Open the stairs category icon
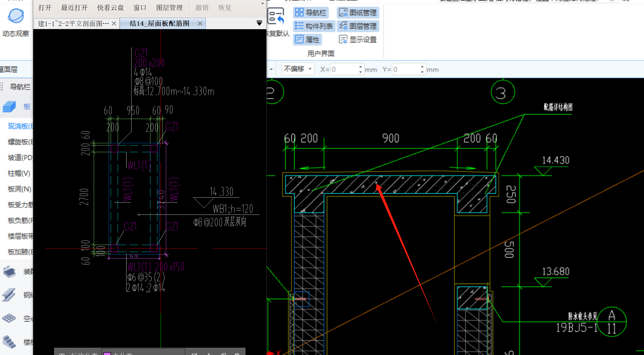 [x=9, y=342]
